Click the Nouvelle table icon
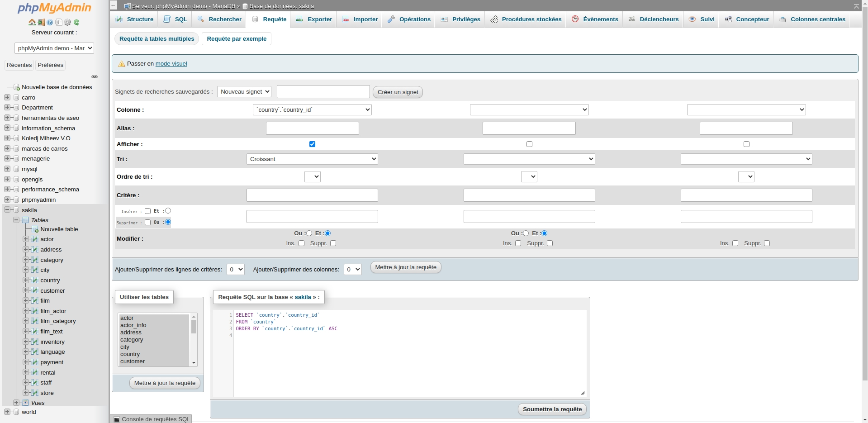This screenshot has height=423, width=868. coord(35,229)
